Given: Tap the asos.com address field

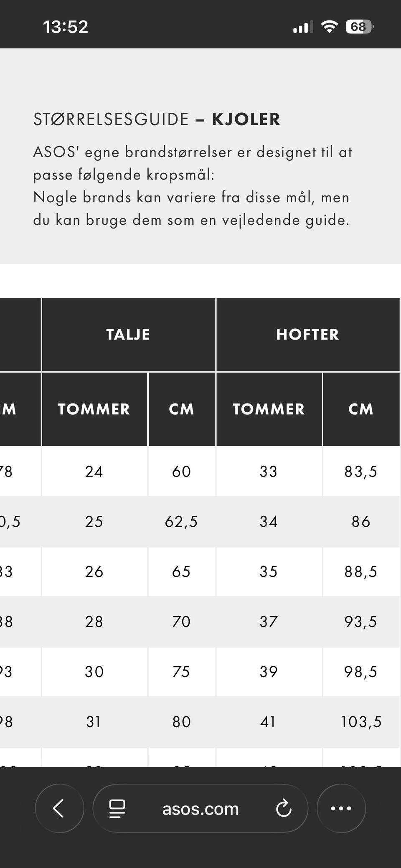Looking at the screenshot, I should pos(200,808).
